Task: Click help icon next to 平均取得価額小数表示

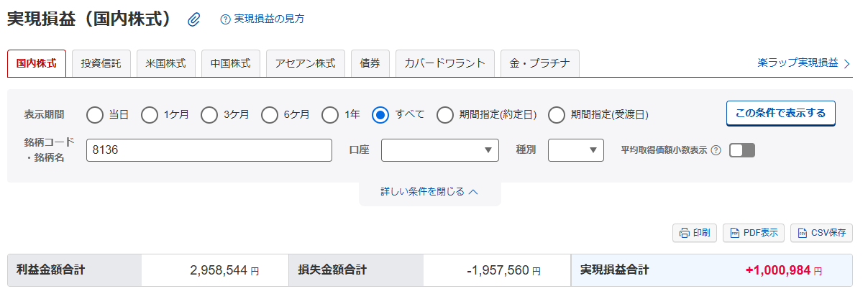Action: click(x=716, y=150)
